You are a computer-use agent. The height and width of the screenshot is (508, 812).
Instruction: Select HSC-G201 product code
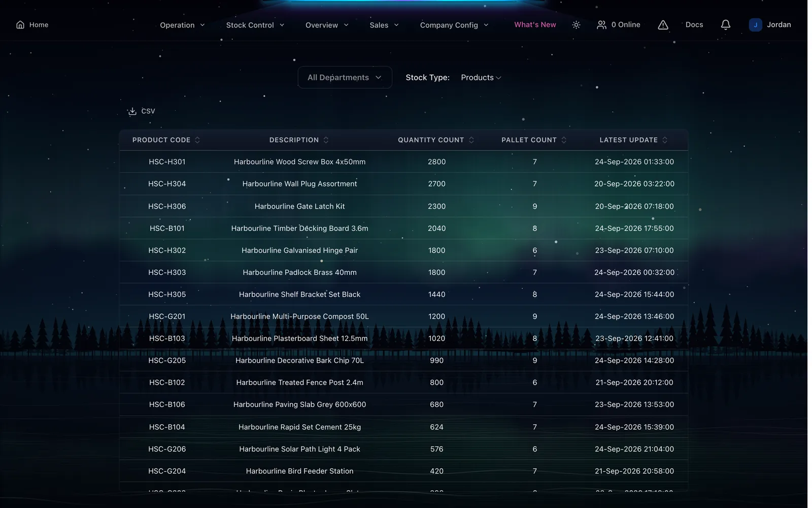167,316
